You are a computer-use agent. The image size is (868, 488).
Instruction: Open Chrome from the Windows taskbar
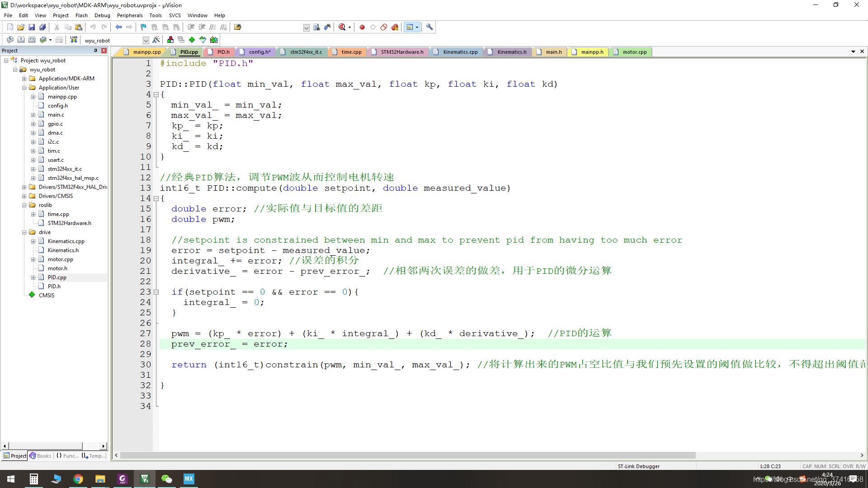(78, 479)
